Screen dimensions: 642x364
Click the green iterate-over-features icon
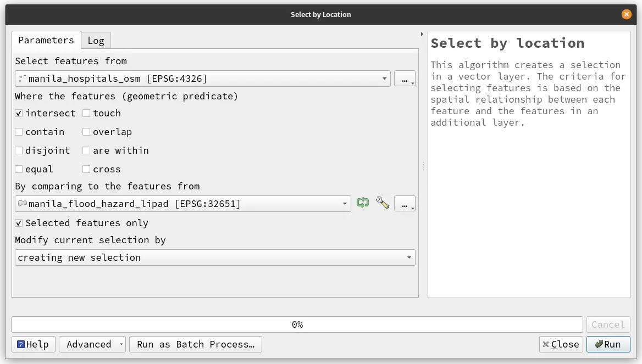[x=362, y=203]
